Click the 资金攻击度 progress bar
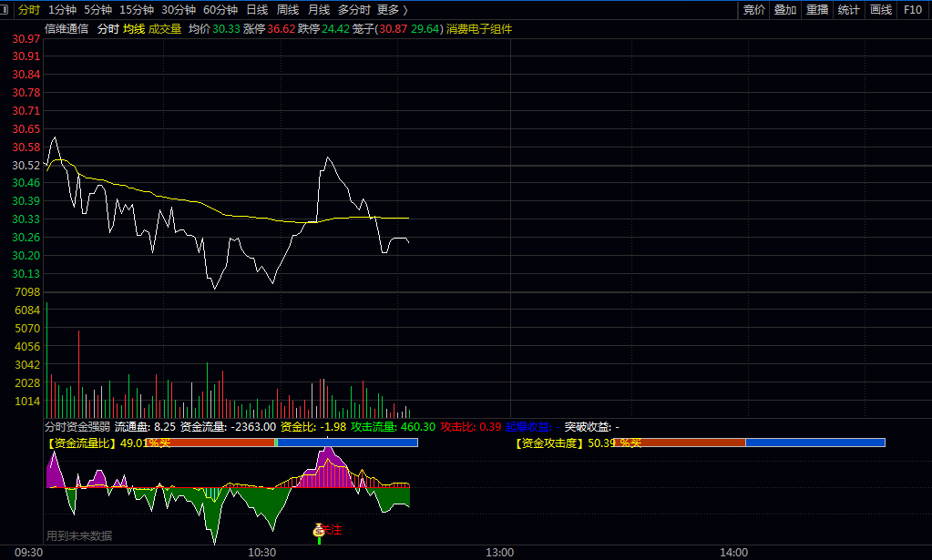 pyautogui.click(x=750, y=443)
